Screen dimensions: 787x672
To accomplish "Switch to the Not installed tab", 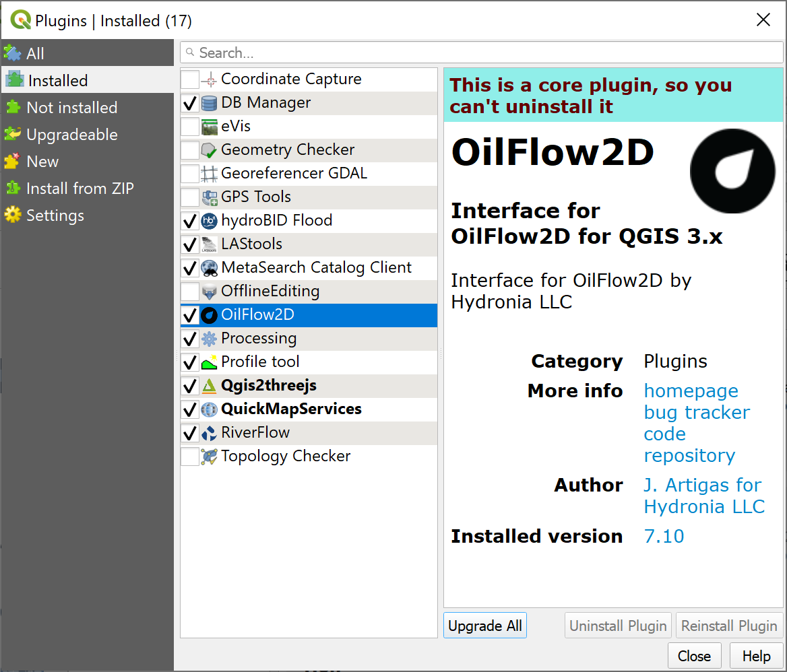I will click(71, 108).
